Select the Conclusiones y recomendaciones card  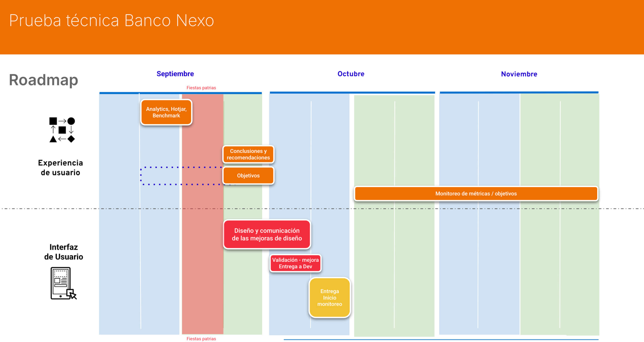(x=248, y=154)
